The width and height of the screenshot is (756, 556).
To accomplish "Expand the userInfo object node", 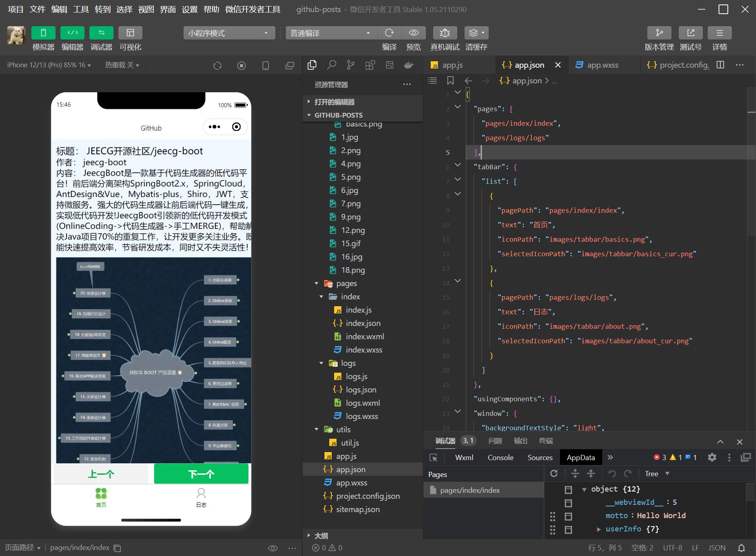I will [599, 529].
